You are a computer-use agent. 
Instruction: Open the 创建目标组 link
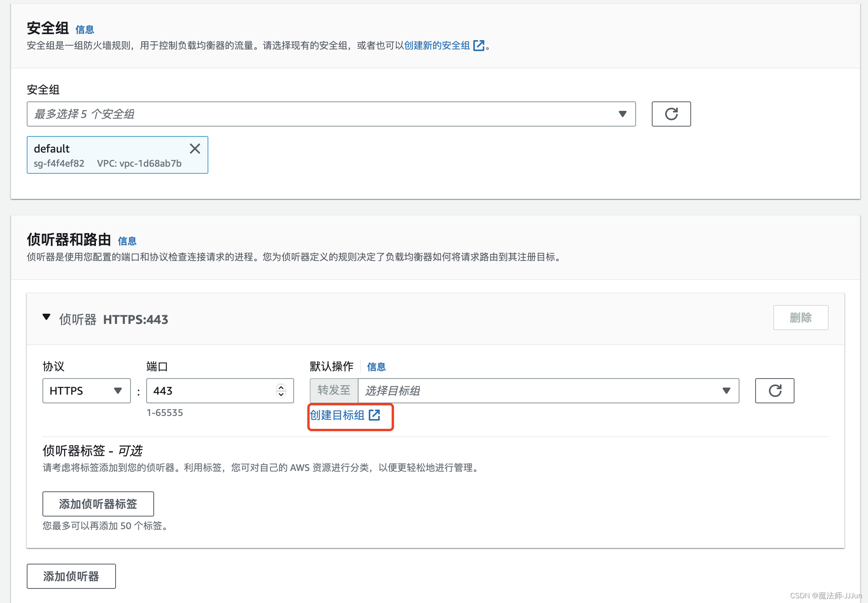(x=345, y=415)
